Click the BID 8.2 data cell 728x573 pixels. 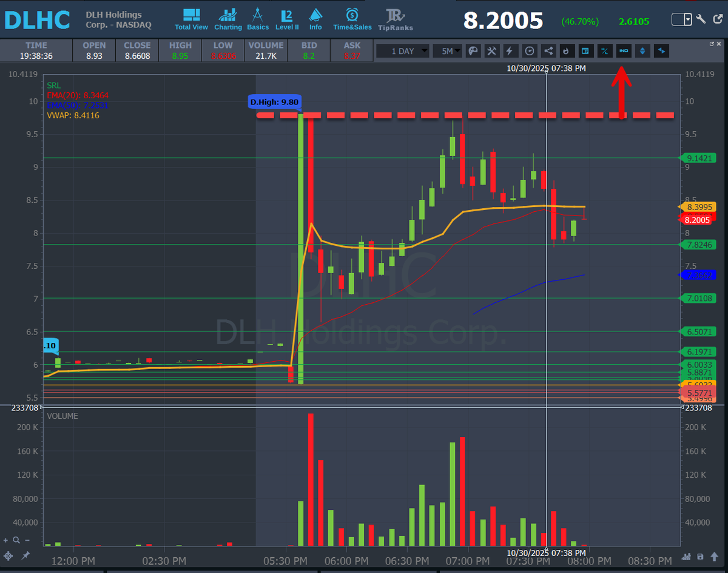[309, 50]
